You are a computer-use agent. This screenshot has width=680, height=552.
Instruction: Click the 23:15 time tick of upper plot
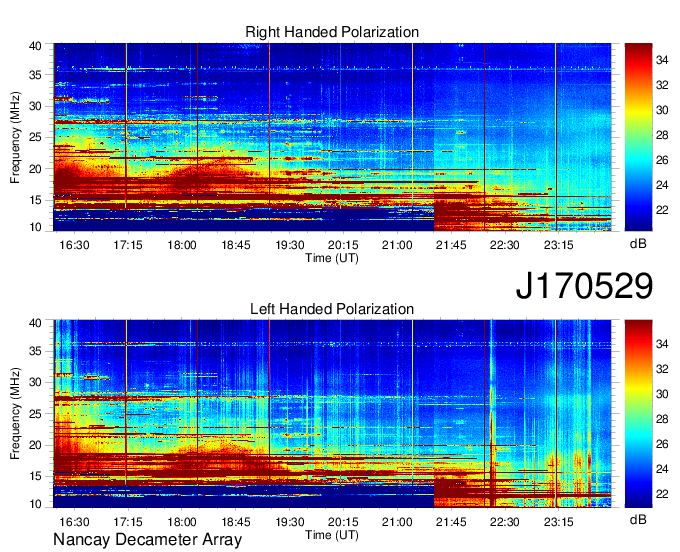tap(559, 245)
